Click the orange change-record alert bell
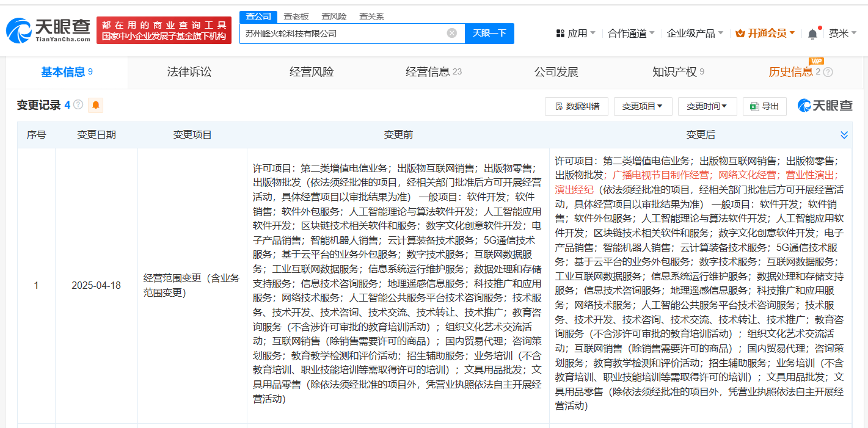Image resolution: width=868 pixels, height=428 pixels. point(95,106)
